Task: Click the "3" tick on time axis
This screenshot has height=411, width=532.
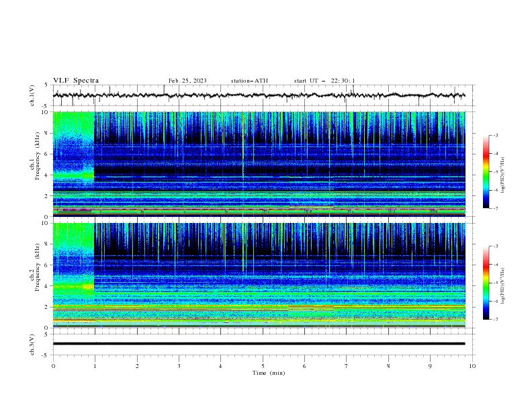Action: pyautogui.click(x=179, y=366)
